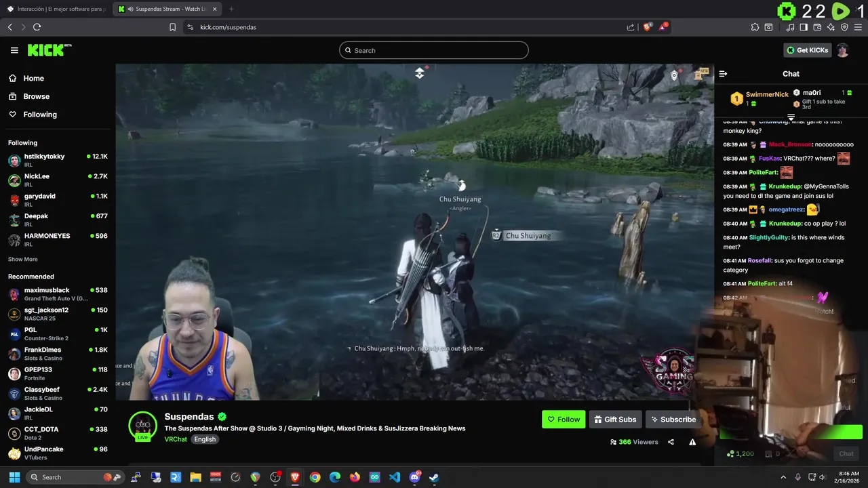The width and height of the screenshot is (868, 488).
Task: Click the English language tag
Action: (205, 439)
